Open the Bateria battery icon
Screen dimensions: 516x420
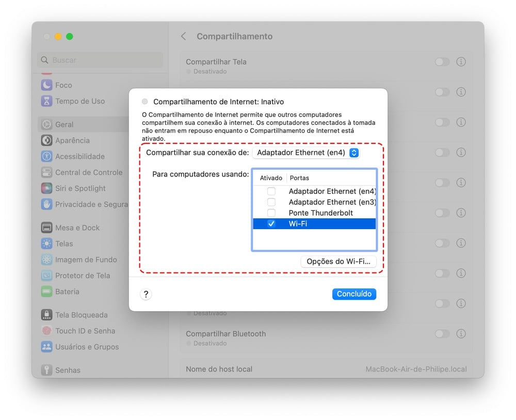pyautogui.click(x=46, y=292)
